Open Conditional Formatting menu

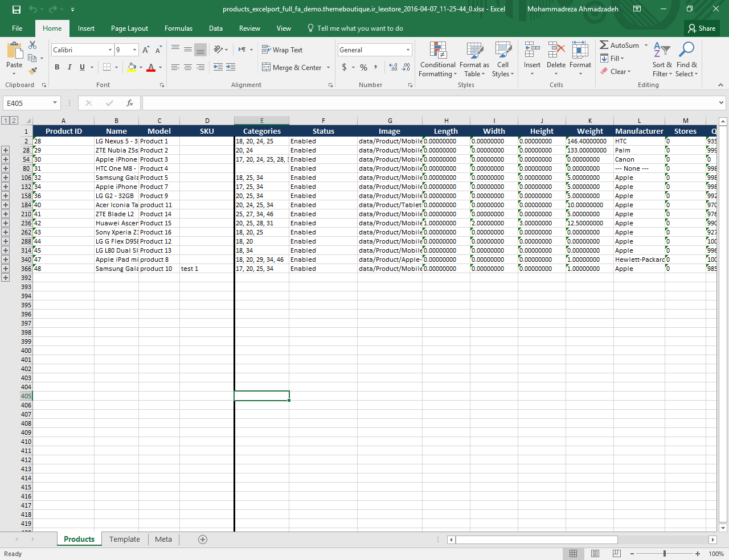[x=437, y=59]
